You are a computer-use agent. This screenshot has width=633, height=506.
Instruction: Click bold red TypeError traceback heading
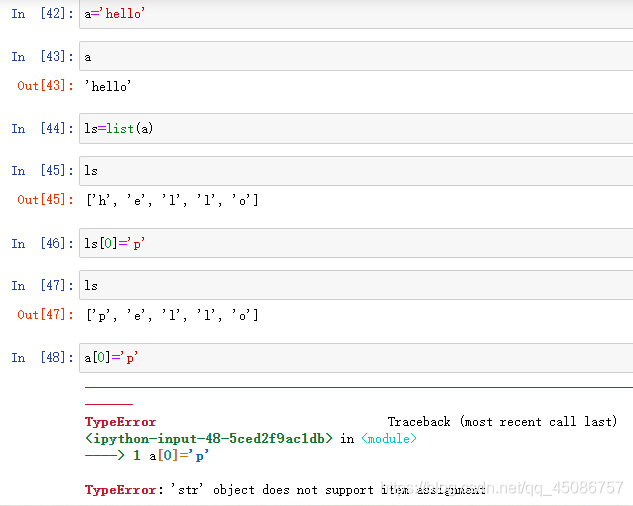pos(120,422)
